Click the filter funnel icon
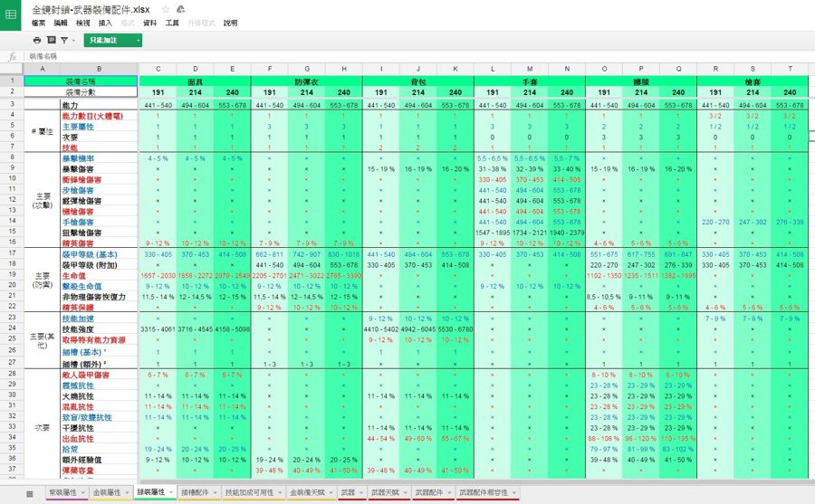 (x=64, y=40)
